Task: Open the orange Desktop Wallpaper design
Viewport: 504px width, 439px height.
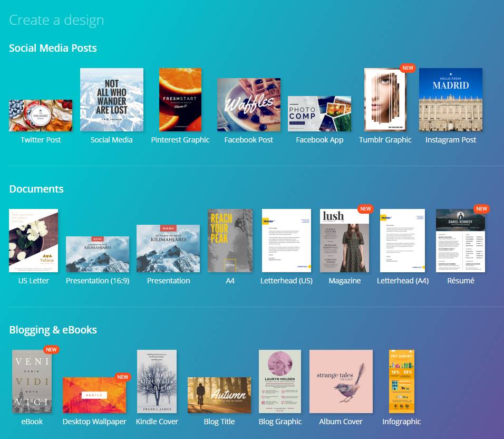Action: (x=94, y=395)
